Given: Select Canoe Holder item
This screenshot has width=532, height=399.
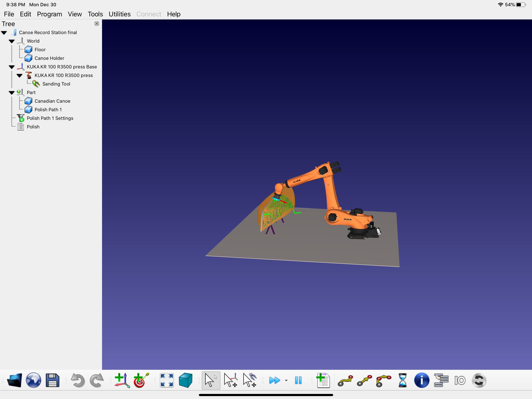Looking at the screenshot, I should point(49,58).
